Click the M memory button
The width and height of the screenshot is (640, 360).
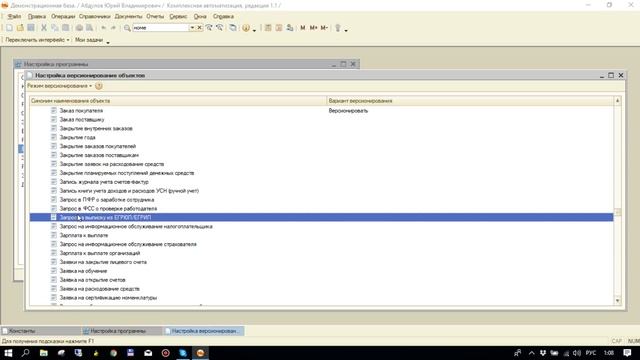(302, 28)
